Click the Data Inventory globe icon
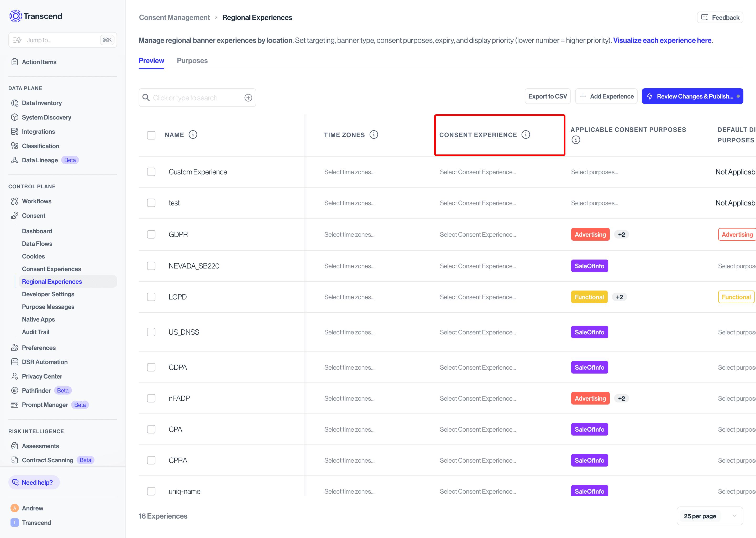This screenshot has height=538, width=756. (14, 103)
